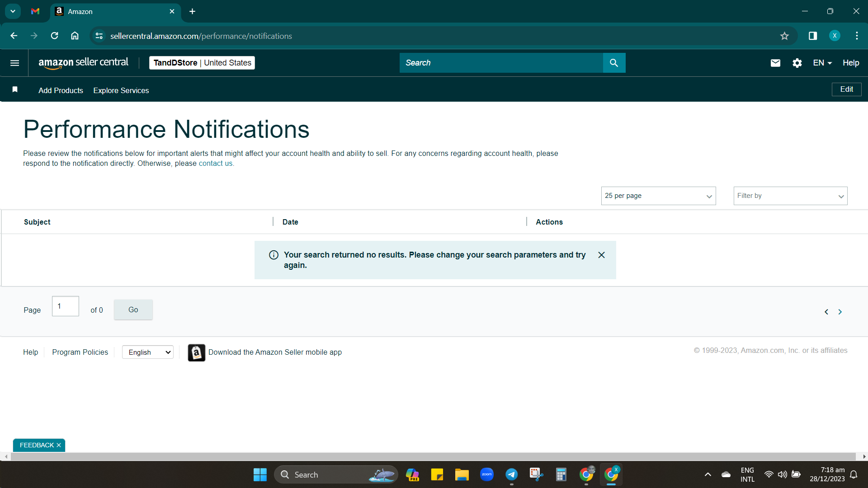
Task: Click the Actions column header
Action: coord(549,222)
